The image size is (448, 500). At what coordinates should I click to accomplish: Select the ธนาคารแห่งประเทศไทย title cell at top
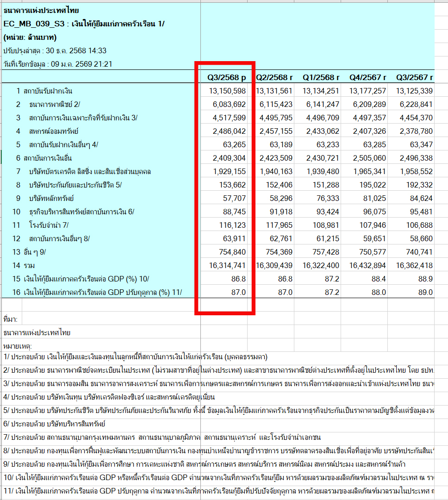point(41,10)
